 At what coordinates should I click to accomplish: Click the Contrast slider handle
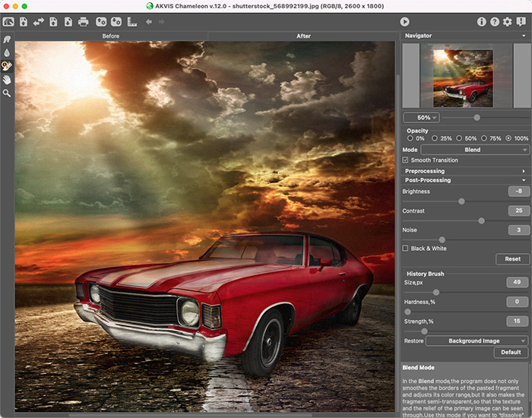point(481,220)
